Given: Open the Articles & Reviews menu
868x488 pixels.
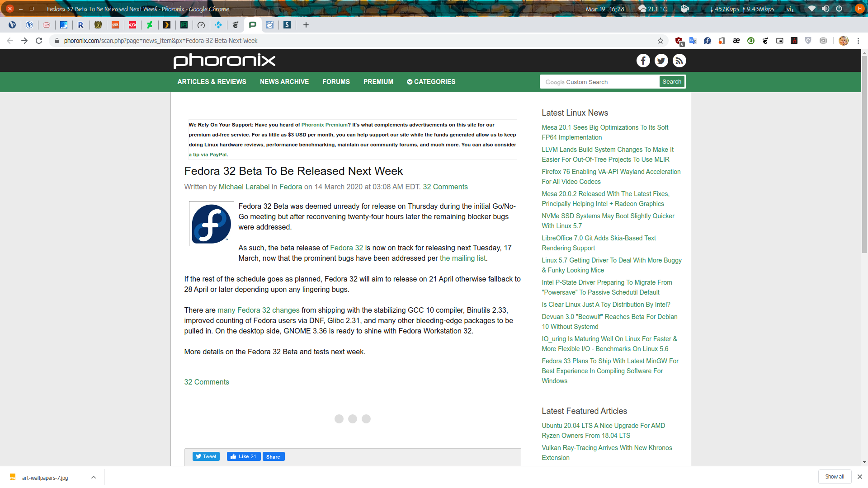Looking at the screenshot, I should click(212, 82).
